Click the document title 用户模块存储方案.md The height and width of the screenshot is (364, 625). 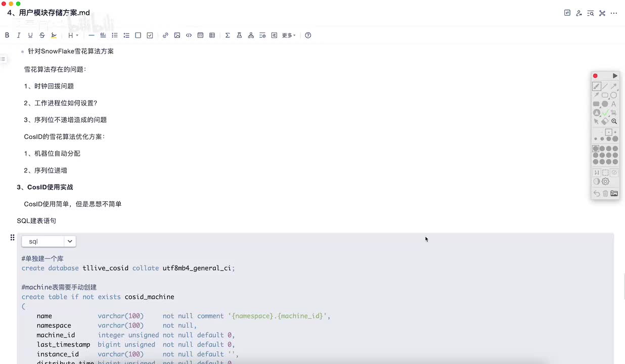pos(49,13)
